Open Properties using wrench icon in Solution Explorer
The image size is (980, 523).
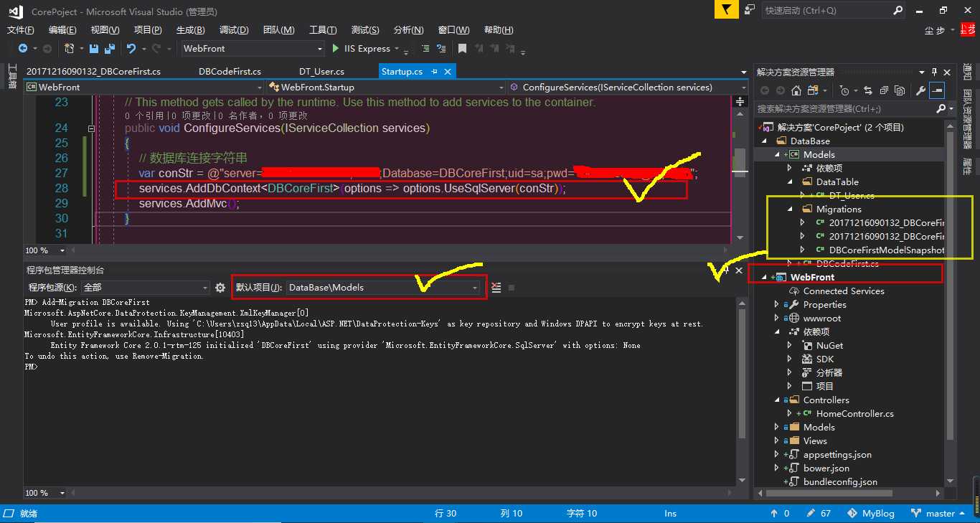tap(920, 91)
